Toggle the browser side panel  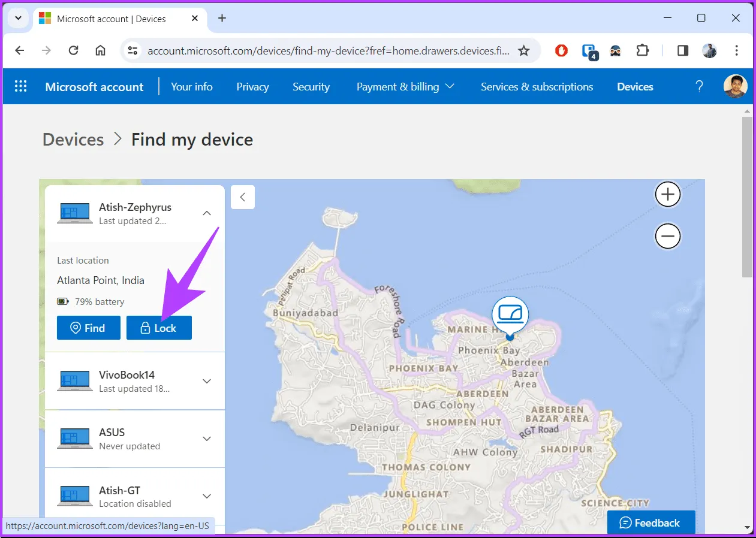pos(683,51)
